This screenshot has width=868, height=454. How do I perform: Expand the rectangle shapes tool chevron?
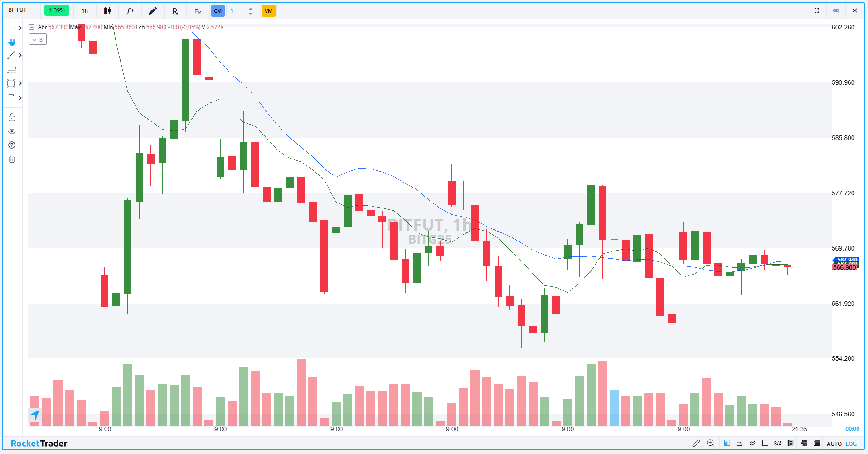[x=20, y=83]
